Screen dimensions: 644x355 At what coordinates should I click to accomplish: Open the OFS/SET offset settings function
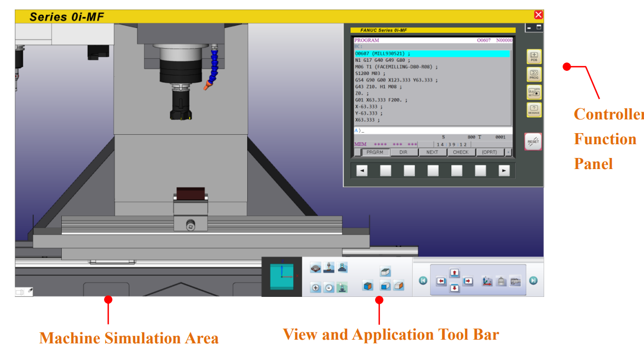534,92
